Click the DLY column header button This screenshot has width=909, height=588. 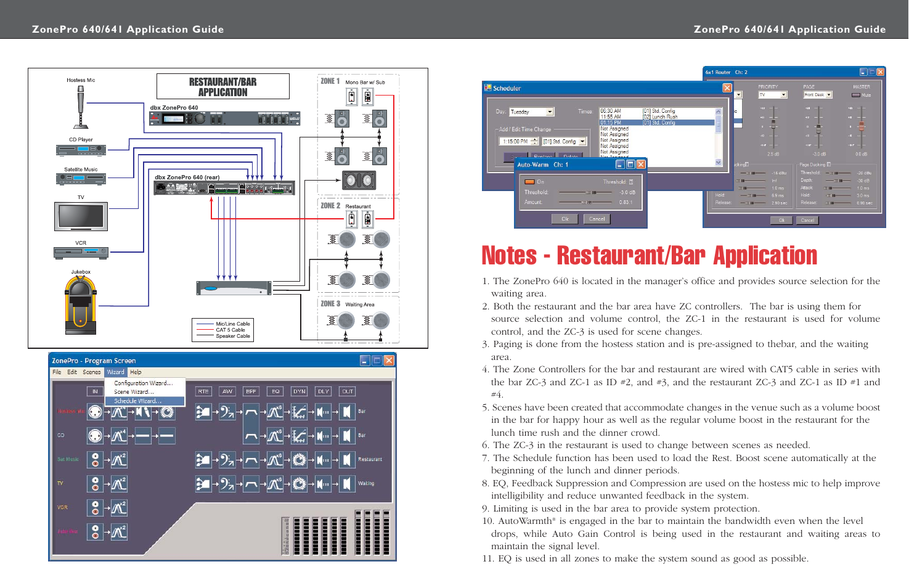pos(324,391)
